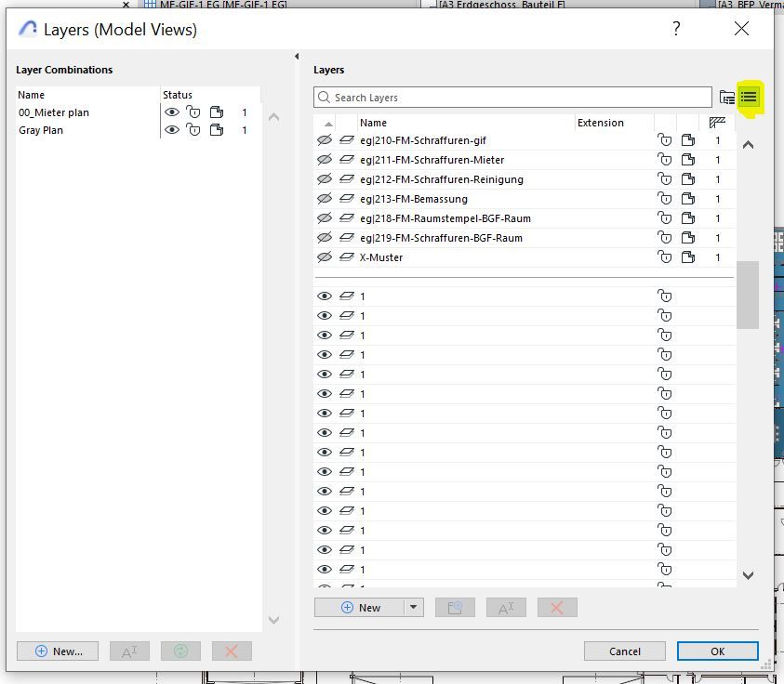Click lock icon of eg|212-FM-Schraffuren-Reinigung
Screen dimensions: 784x684
coord(665,179)
